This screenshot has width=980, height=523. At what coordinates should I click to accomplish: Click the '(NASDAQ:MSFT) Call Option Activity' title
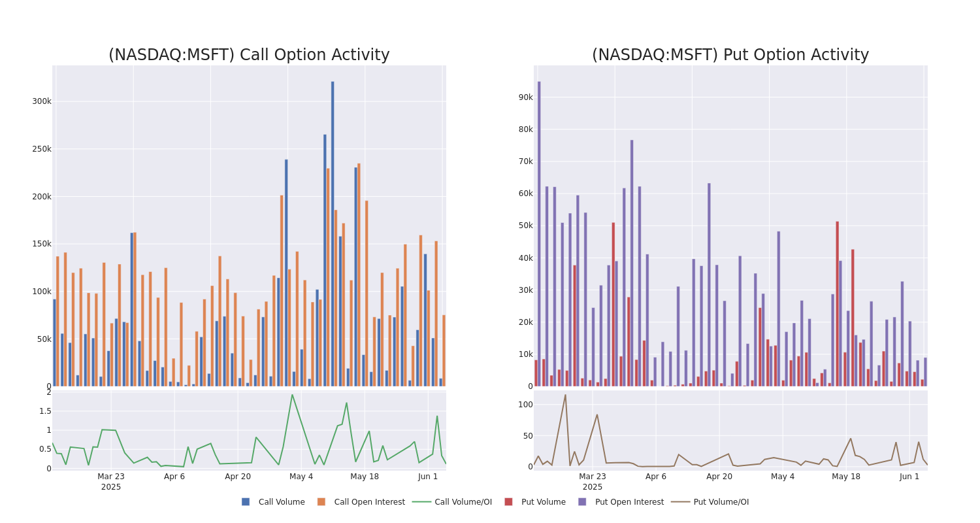[249, 55]
